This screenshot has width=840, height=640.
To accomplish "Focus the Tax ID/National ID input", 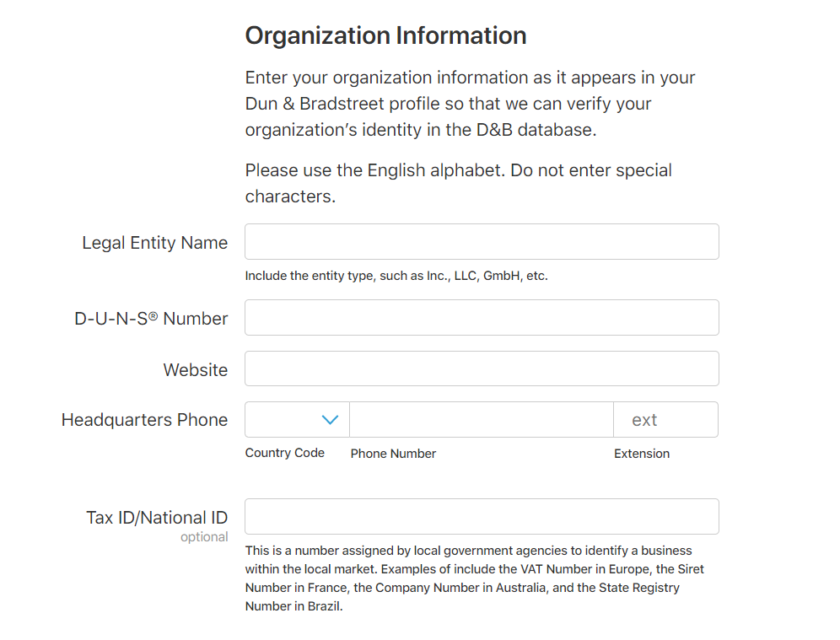I will point(482,516).
